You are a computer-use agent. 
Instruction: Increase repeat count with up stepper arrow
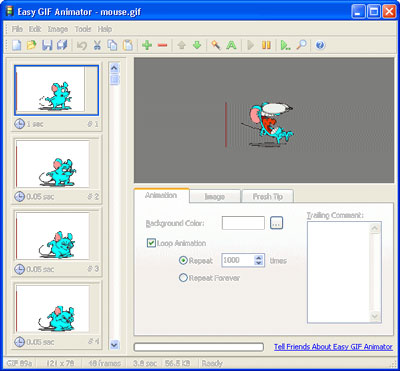[x=259, y=257]
